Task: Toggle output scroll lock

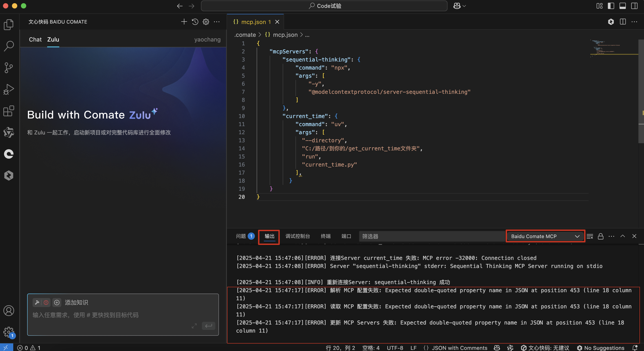Action: pyautogui.click(x=600, y=236)
